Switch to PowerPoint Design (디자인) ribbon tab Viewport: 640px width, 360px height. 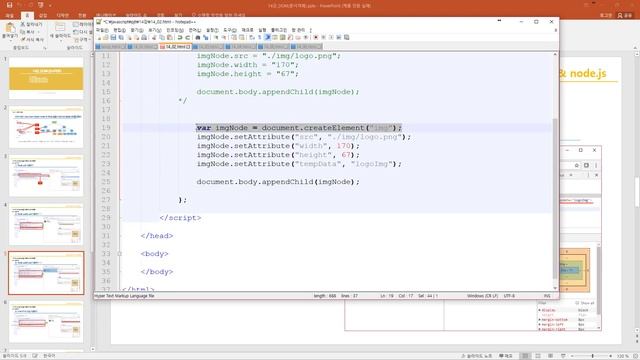point(62,15)
